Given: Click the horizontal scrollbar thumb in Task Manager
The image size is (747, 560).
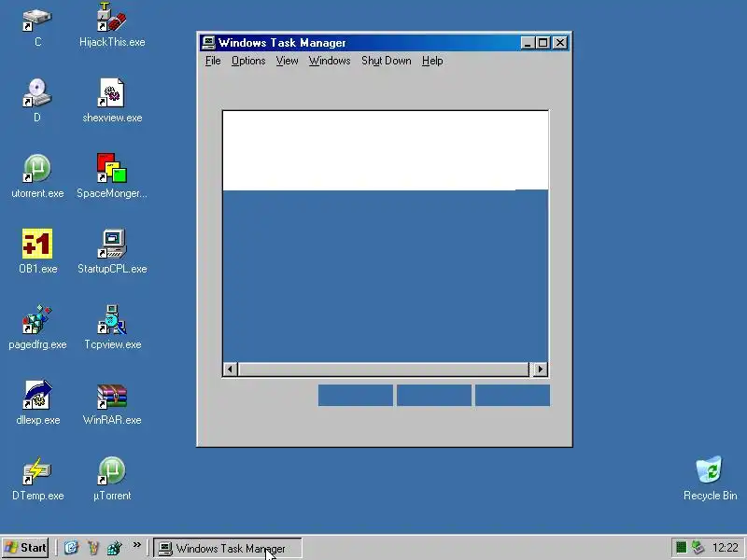Looking at the screenshot, I should click(x=384, y=369).
